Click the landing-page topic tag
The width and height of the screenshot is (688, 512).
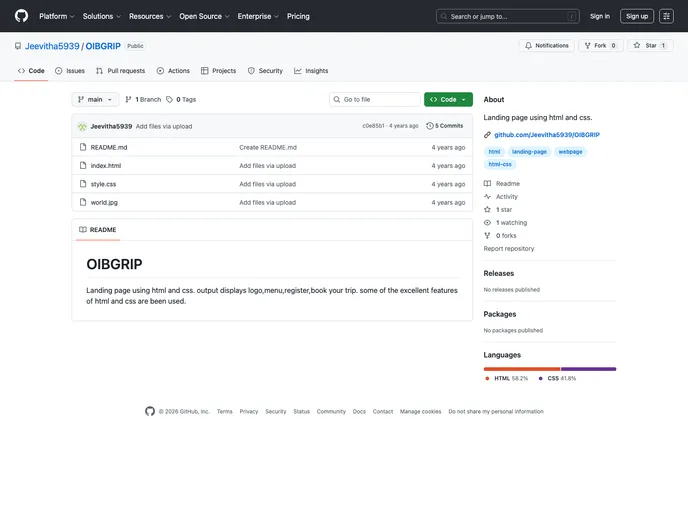[x=529, y=152]
